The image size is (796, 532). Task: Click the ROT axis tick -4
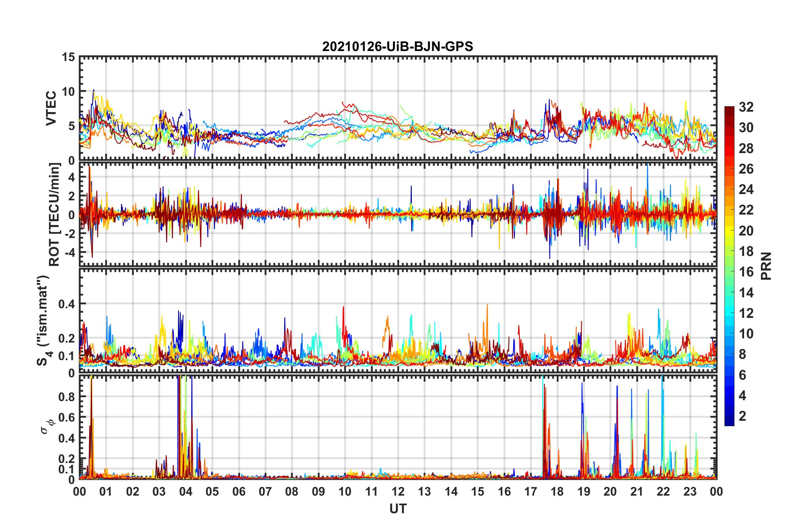[69, 253]
